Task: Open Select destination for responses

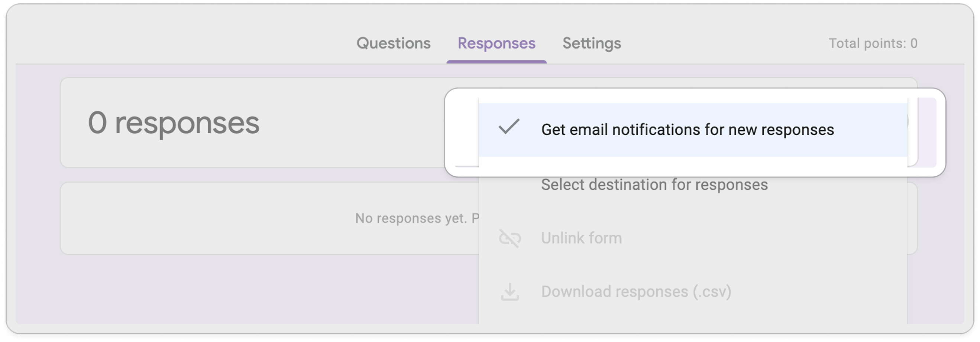Action: (x=654, y=185)
